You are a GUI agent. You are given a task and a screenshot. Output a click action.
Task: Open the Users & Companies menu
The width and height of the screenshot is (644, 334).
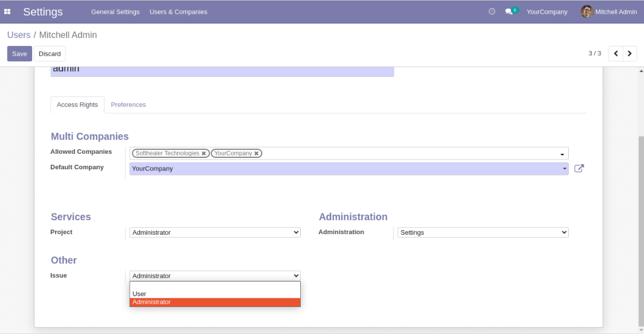click(179, 12)
